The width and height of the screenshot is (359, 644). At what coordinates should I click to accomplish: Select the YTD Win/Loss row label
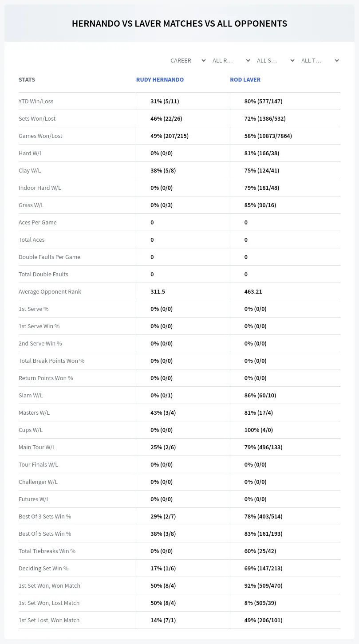tap(36, 101)
